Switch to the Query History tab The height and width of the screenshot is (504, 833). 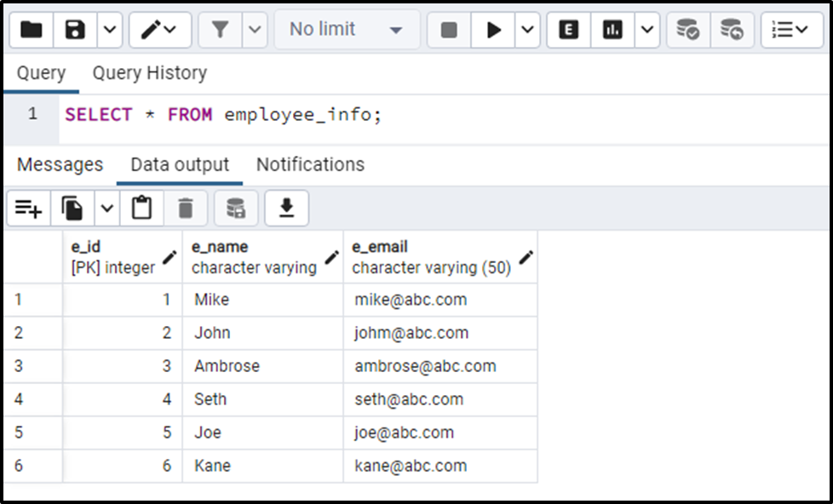point(149,72)
